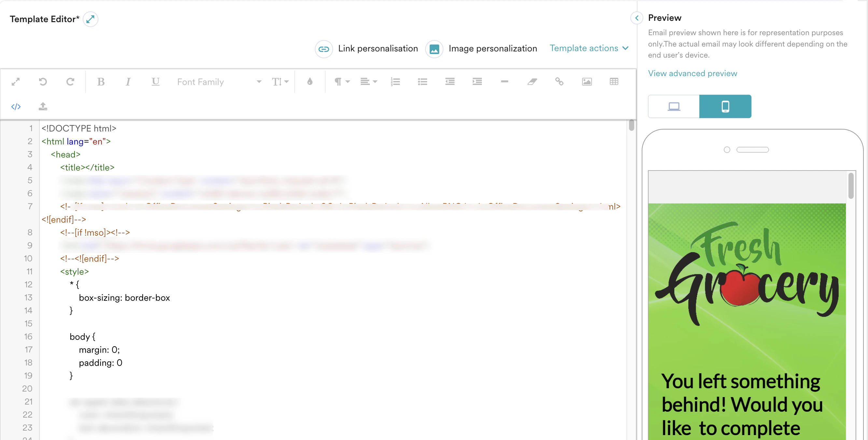Click the upload file icon
868x440 pixels.
point(43,106)
